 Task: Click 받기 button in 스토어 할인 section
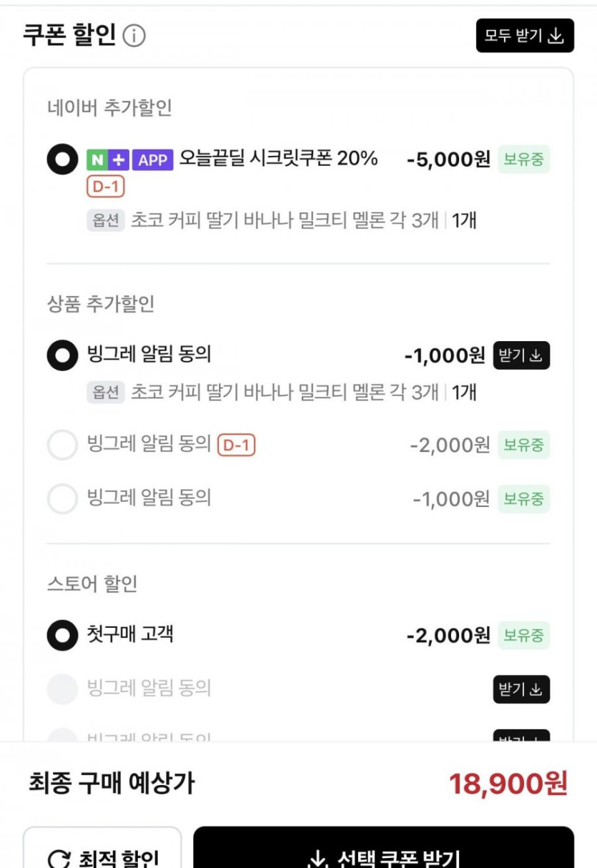(x=520, y=689)
